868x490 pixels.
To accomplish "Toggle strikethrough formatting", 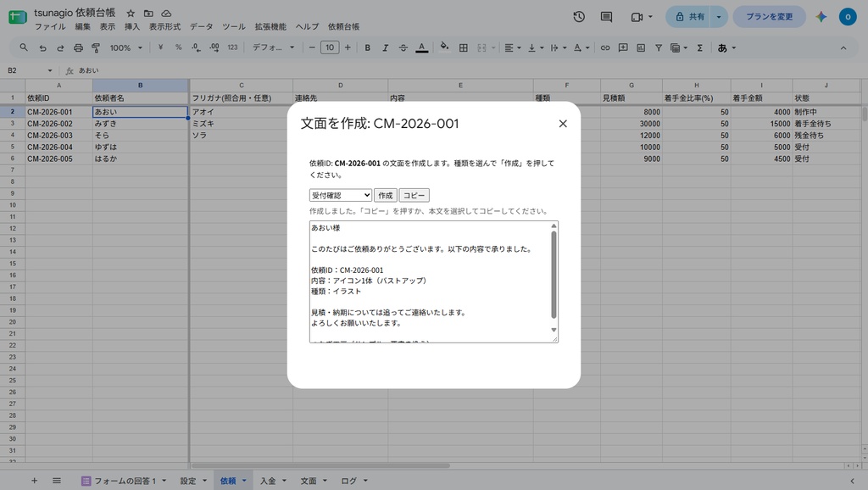I will (x=403, y=48).
